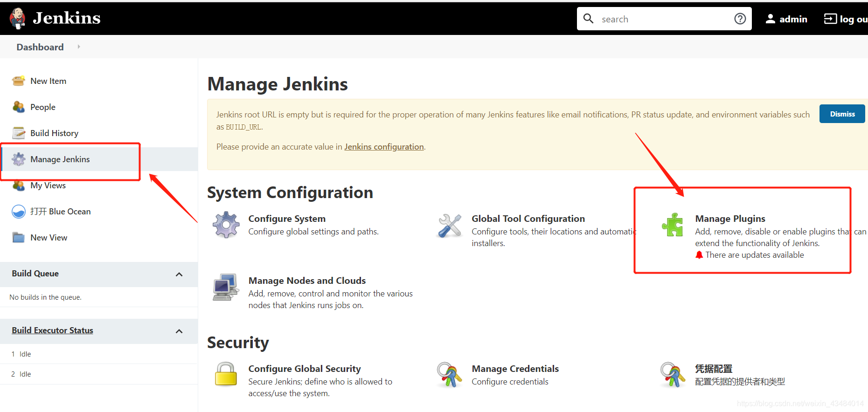Click 'Configure credentials' description text
The height and width of the screenshot is (412, 868).
(x=510, y=382)
